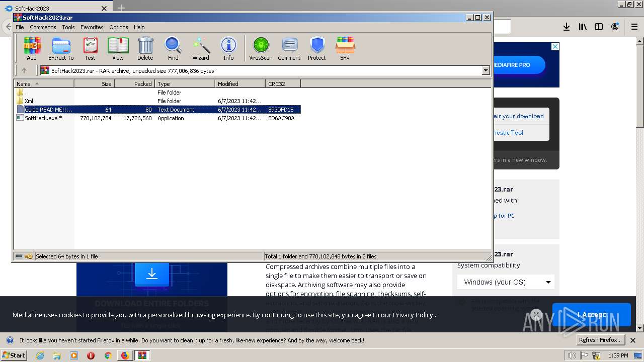This screenshot has width=644, height=362.
Task: Select the SoftHack.exe file
Action: [x=157, y=118]
